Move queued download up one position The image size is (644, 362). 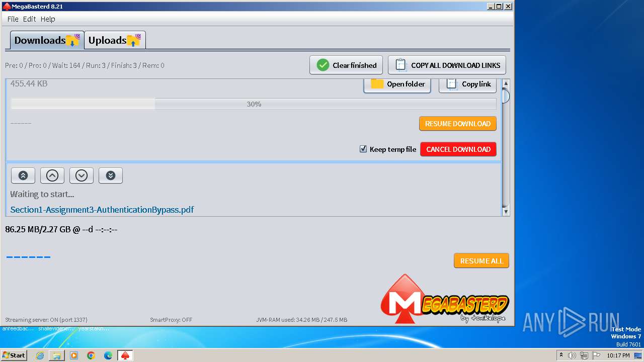tap(52, 175)
